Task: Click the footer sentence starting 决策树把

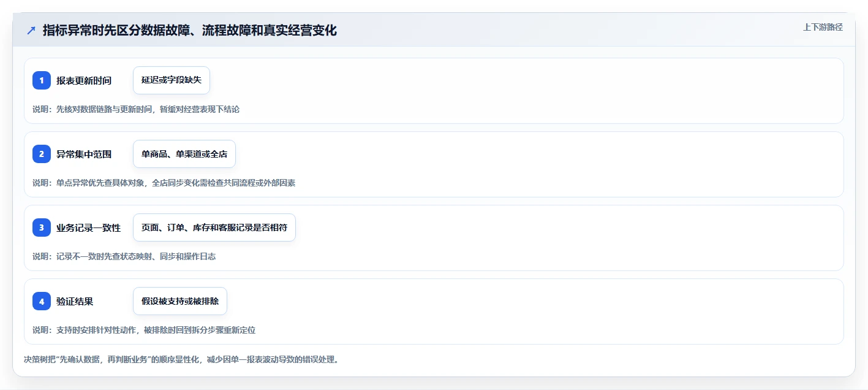Action: coord(181,359)
